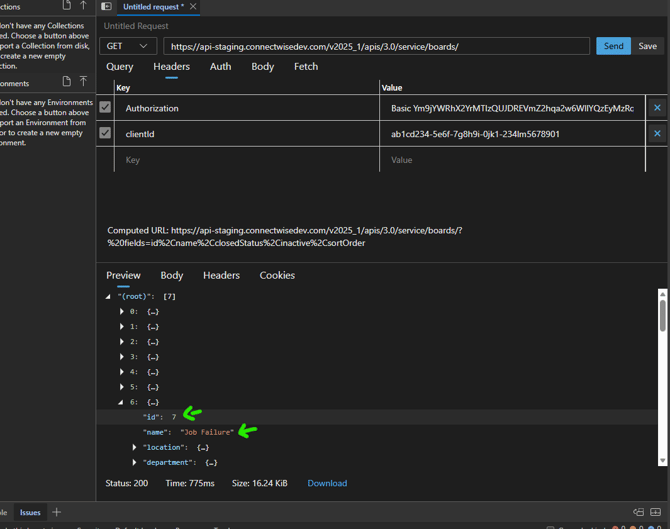The image size is (670, 529).
Task: Collapse the (root) JSON node
Action: coord(108,297)
